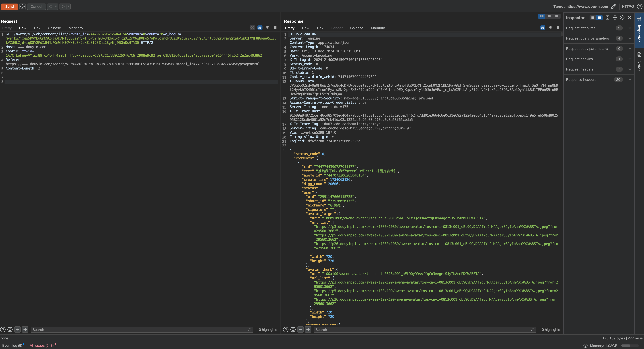Image resolution: width=644 pixels, height=349 pixels.
Task: Open Response search help icon
Action: pyautogui.click(x=286, y=329)
